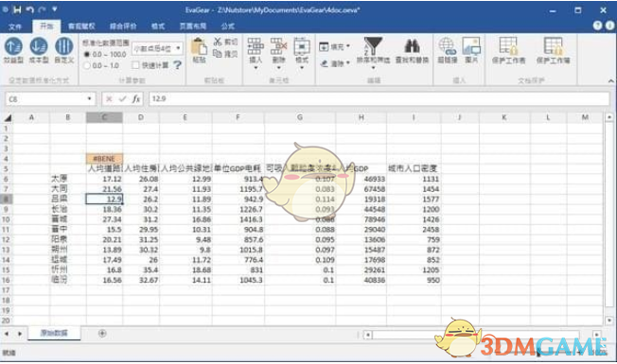Collapse the ribbon with the chevron
This screenshot has width=617, height=364.
pyautogui.click(x=610, y=81)
